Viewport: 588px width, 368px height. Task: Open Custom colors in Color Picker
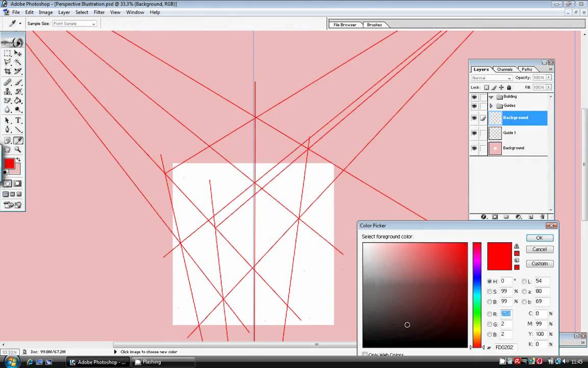539,264
